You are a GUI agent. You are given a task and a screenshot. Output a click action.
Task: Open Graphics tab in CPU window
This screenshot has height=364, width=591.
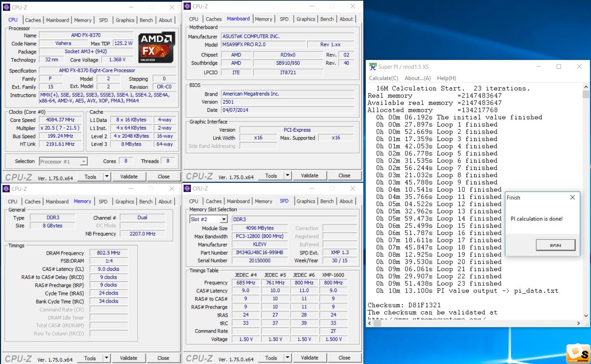(125, 20)
